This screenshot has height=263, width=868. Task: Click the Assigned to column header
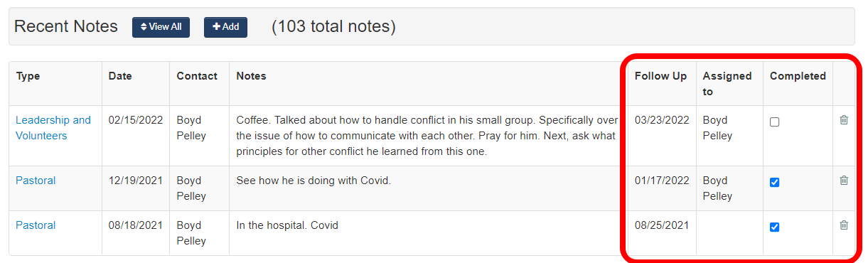click(727, 84)
